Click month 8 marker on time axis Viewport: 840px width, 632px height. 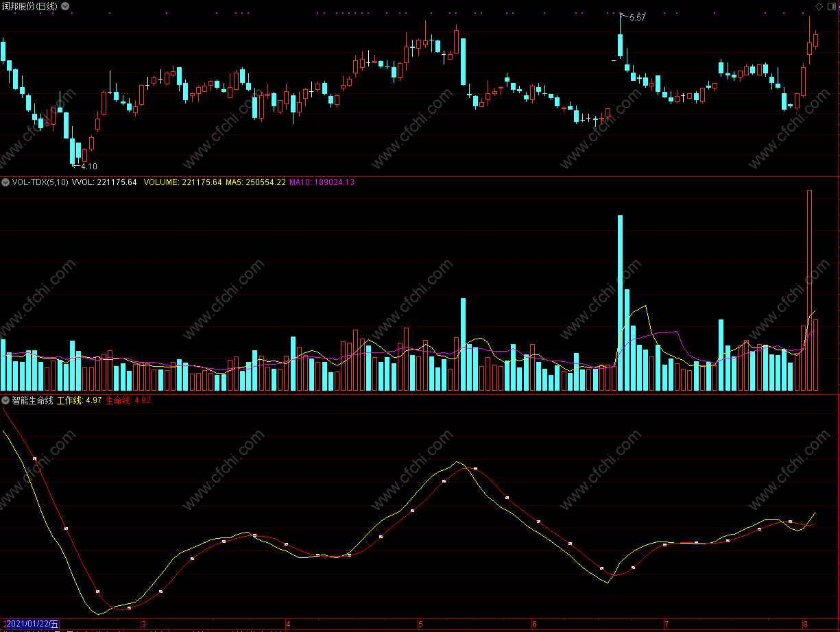(805, 624)
